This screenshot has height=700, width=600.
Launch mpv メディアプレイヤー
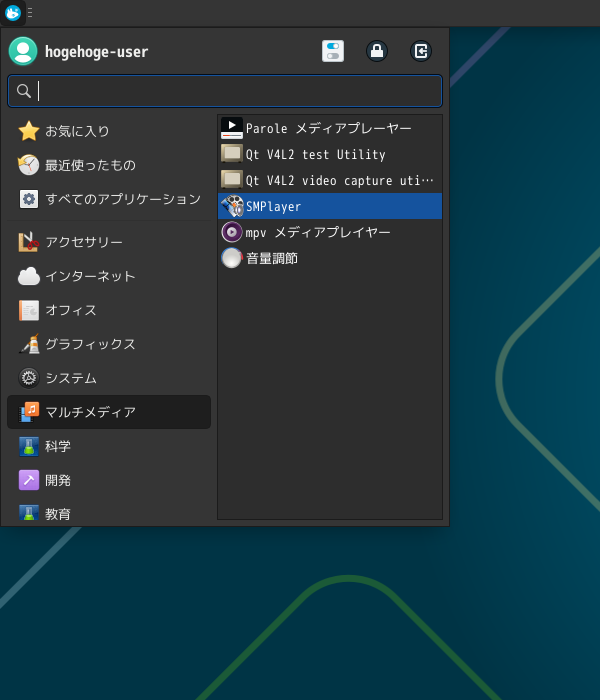point(318,232)
